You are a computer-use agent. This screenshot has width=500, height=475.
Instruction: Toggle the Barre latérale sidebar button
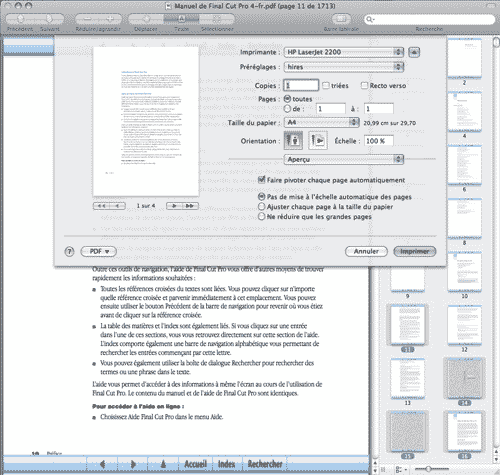point(341,18)
